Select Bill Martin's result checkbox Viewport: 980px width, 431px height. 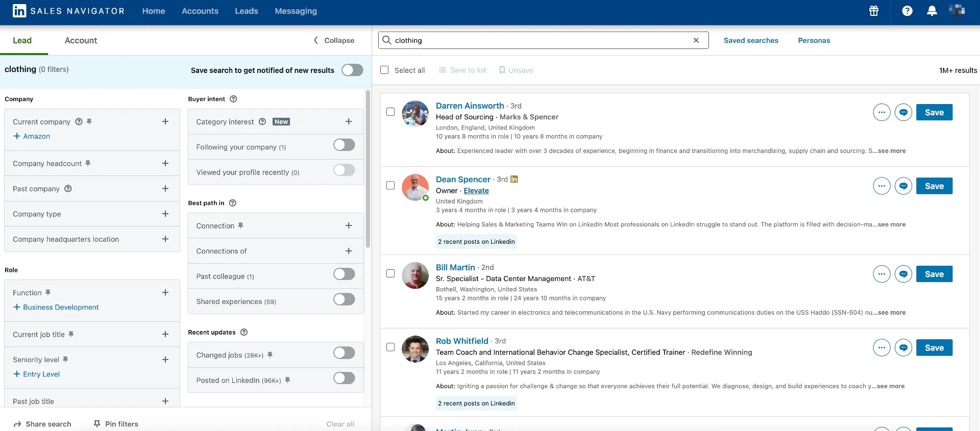(390, 273)
